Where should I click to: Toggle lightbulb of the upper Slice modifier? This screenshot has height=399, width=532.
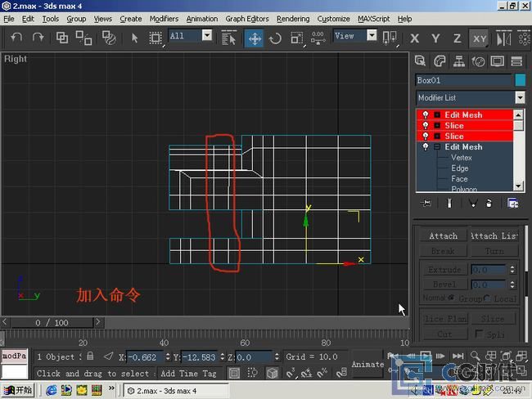(425, 125)
